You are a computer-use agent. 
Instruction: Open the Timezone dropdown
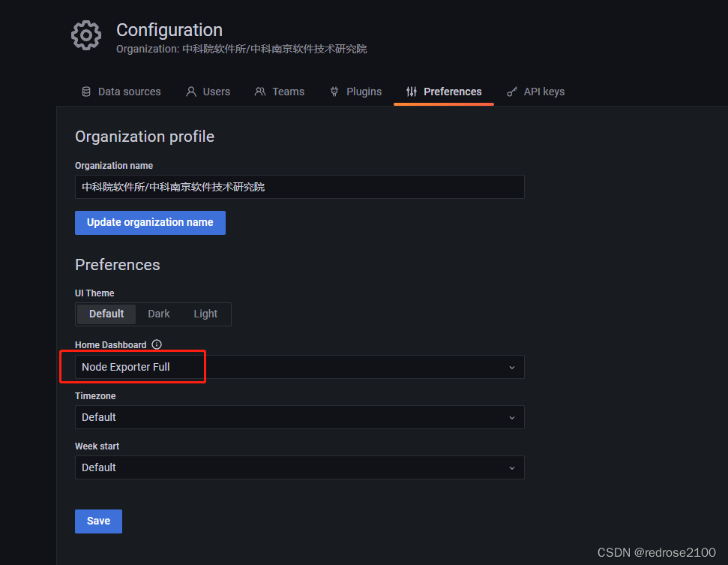pos(299,417)
